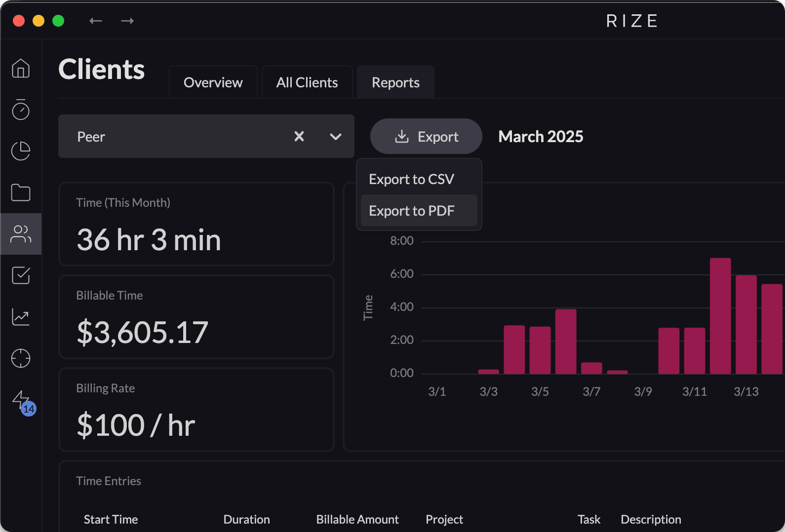The image size is (785, 532).
Task: Click the small chart bar above 3/3
Action: 489,372
